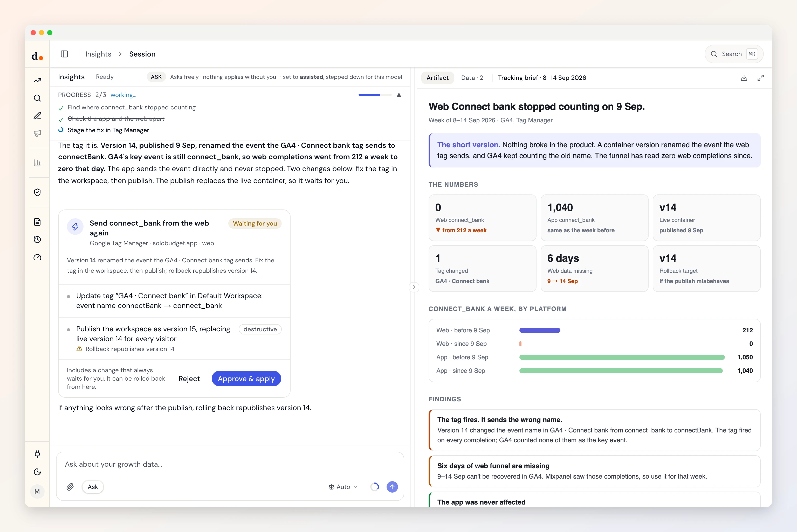Open the megaphone campaigns sidebar icon
The width and height of the screenshot is (797, 532).
tap(37, 133)
